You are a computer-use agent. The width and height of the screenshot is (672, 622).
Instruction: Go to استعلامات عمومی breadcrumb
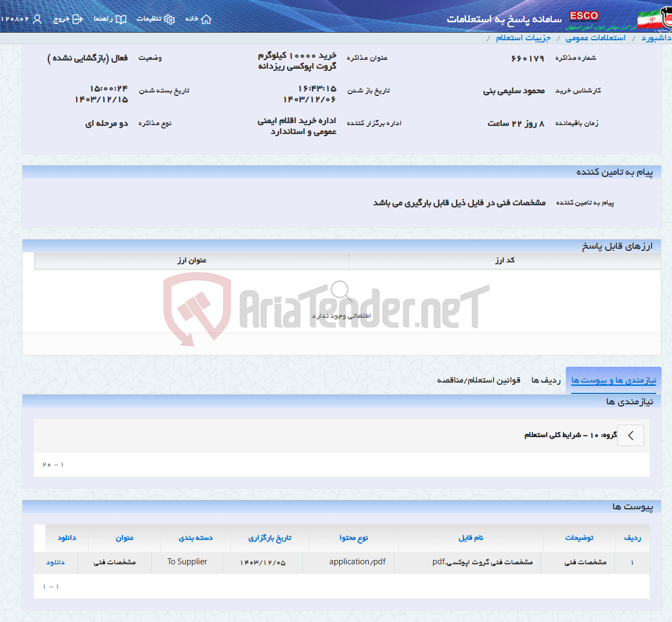click(x=595, y=38)
